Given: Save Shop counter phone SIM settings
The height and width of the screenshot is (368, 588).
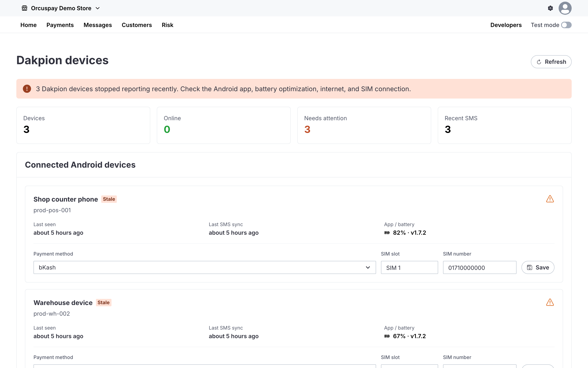Looking at the screenshot, I should click(538, 267).
